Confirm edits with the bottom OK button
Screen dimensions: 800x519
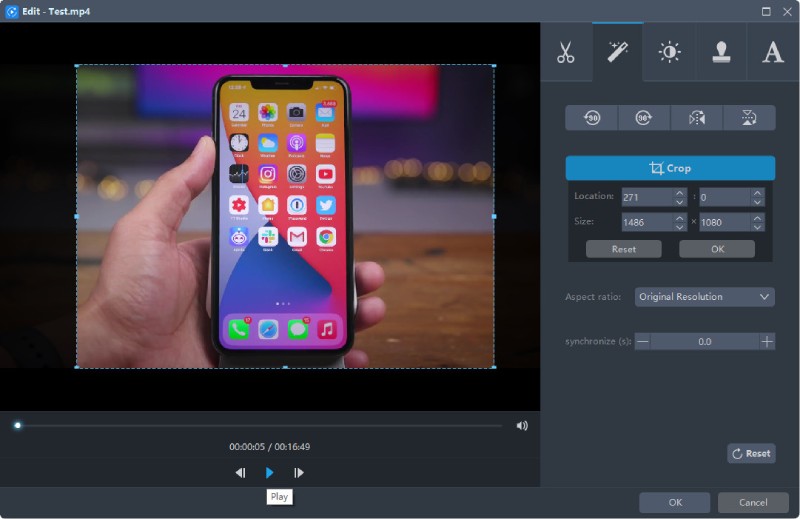pyautogui.click(x=674, y=503)
